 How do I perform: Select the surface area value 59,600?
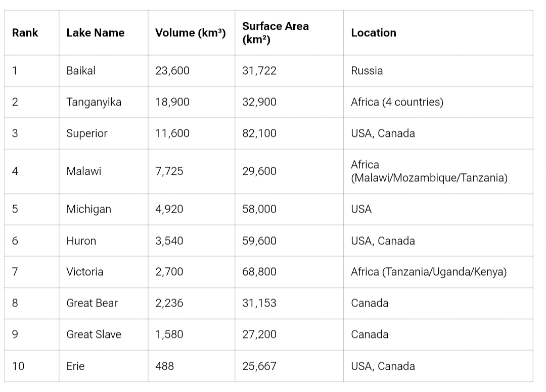click(259, 240)
